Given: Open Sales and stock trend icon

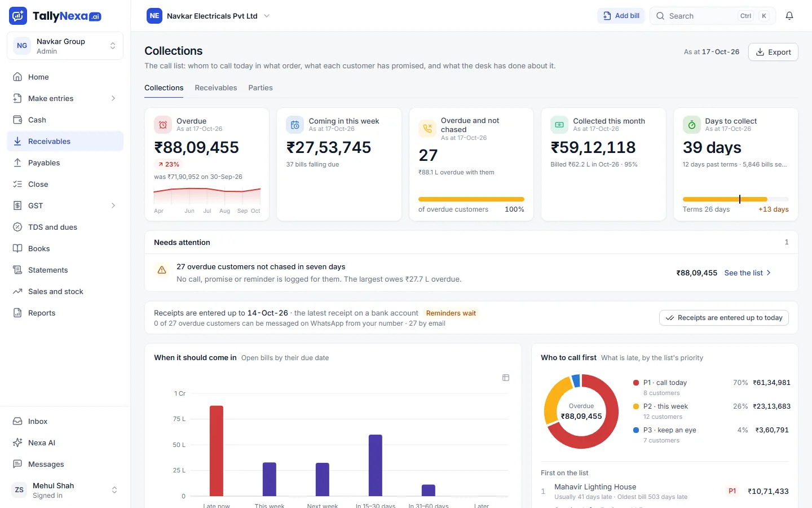Looking at the screenshot, I should (x=17, y=291).
